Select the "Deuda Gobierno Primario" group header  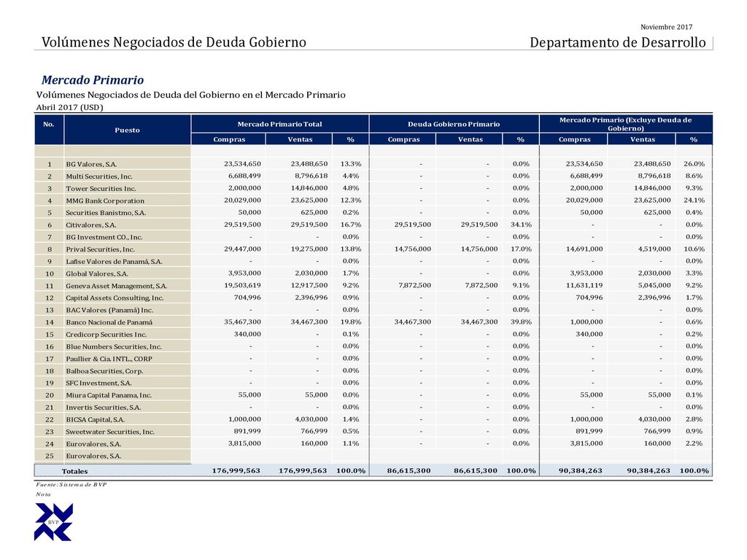(x=454, y=124)
